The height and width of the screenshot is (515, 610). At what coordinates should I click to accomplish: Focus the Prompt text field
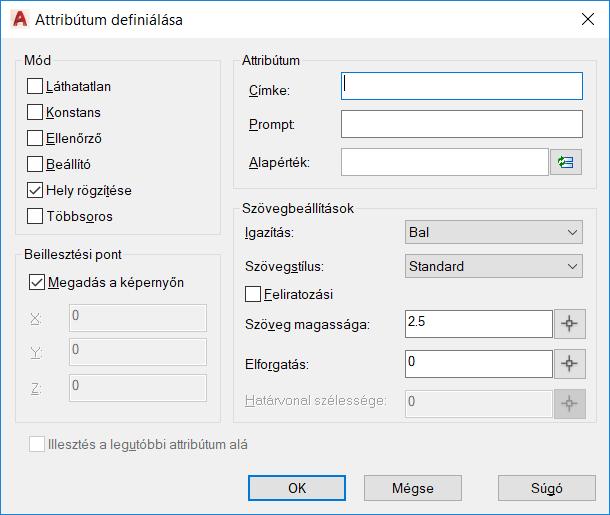tap(462, 124)
